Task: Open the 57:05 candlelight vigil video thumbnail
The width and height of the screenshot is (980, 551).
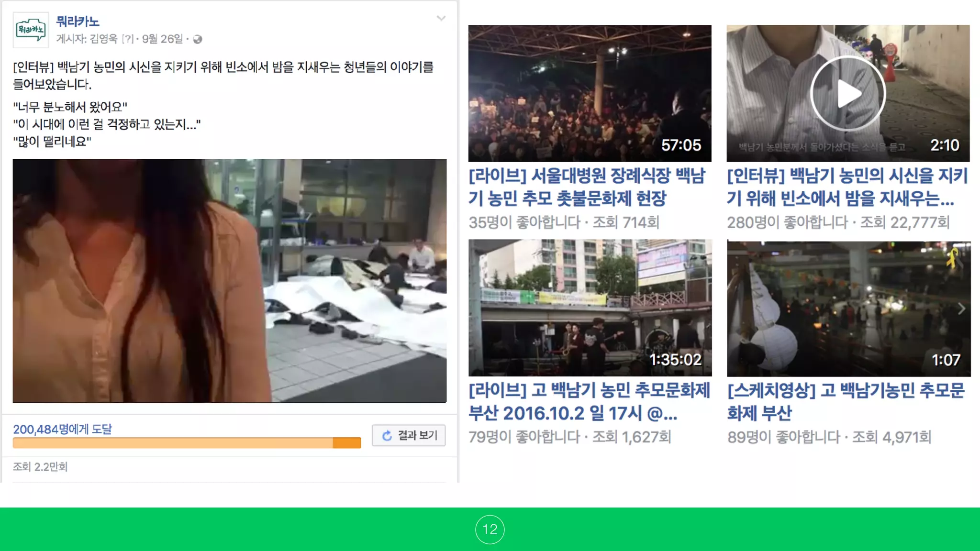Action: point(590,93)
